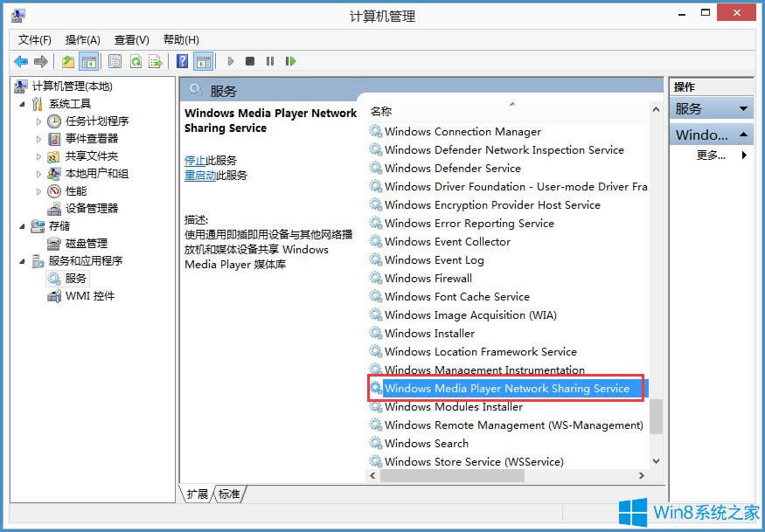Click 停止 to stop this service

pyautogui.click(x=194, y=160)
